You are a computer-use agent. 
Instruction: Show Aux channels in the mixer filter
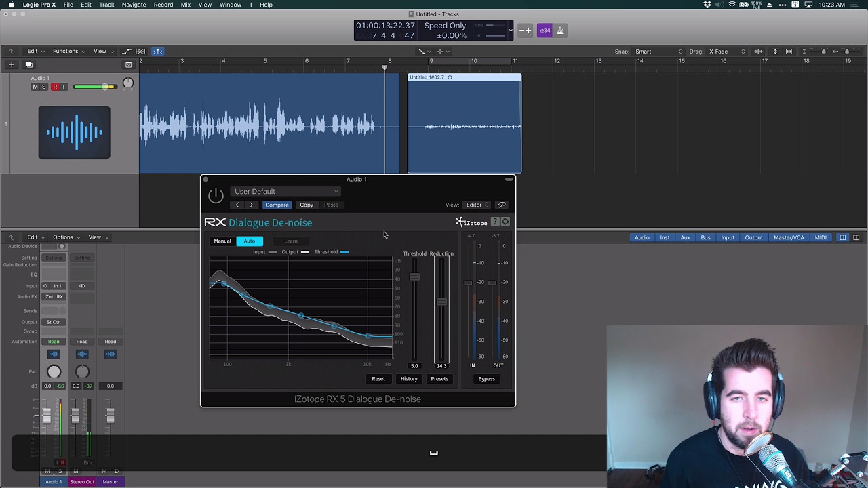685,237
